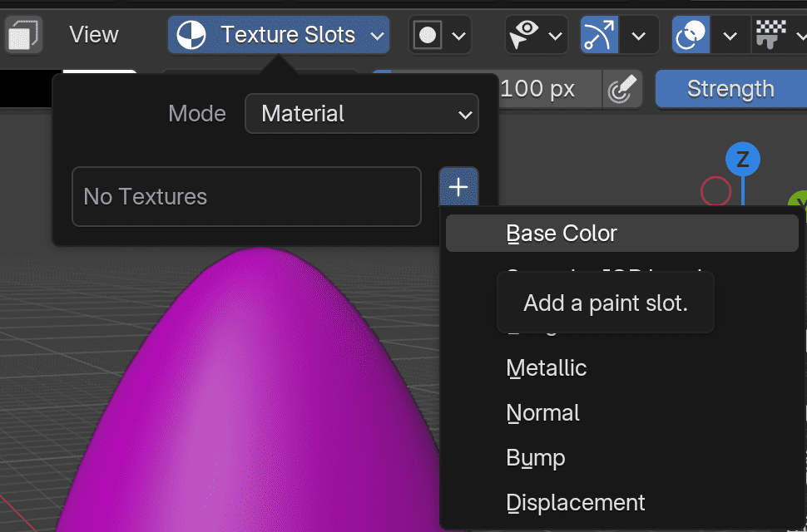Choose Bump from the slot menu
This screenshot has width=807, height=532.
pyautogui.click(x=621, y=458)
